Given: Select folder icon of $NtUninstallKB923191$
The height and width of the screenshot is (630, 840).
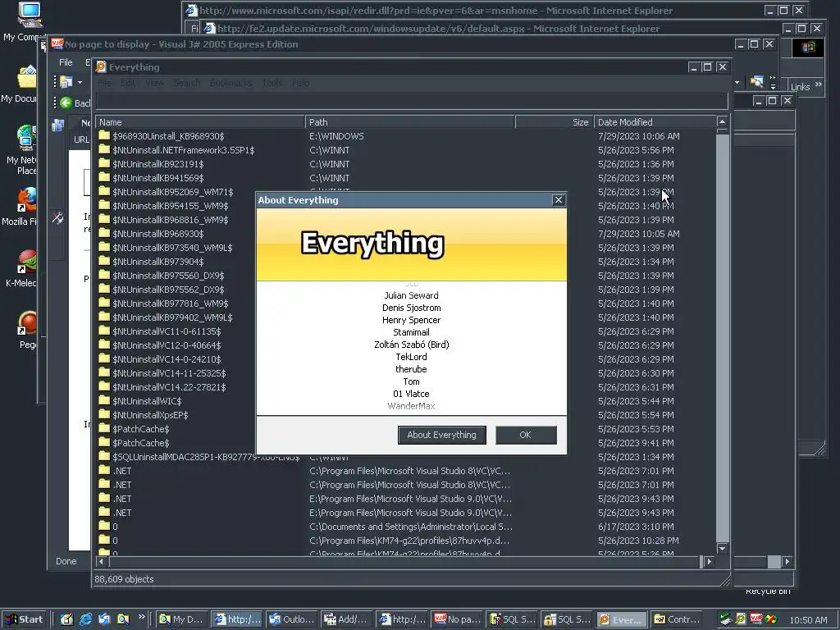Looking at the screenshot, I should pyautogui.click(x=104, y=163).
